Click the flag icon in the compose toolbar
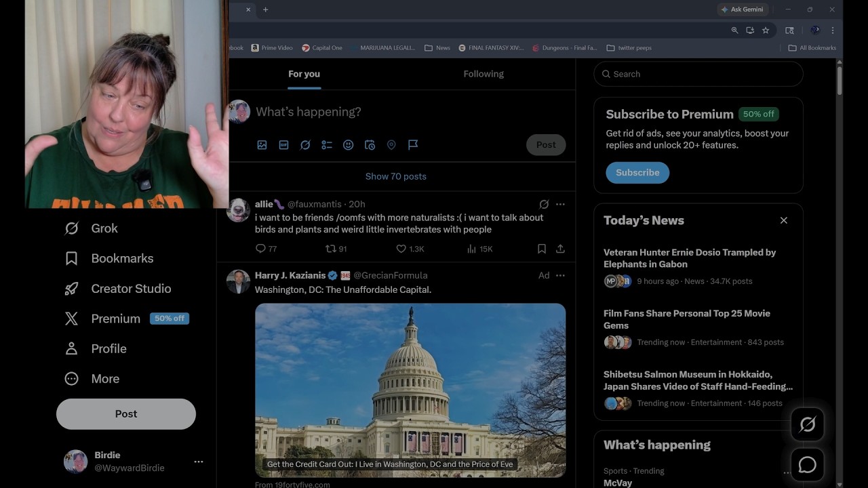868x488 pixels. [x=413, y=145]
